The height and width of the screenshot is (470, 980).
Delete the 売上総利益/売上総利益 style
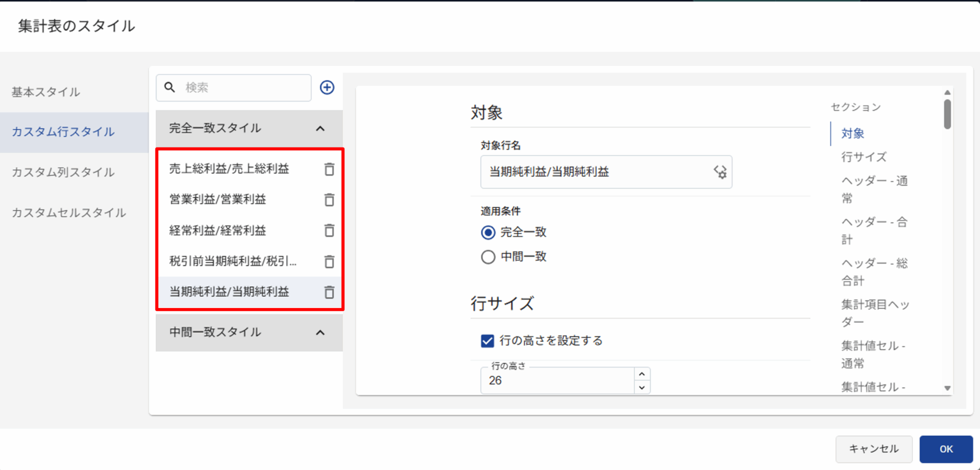329,169
